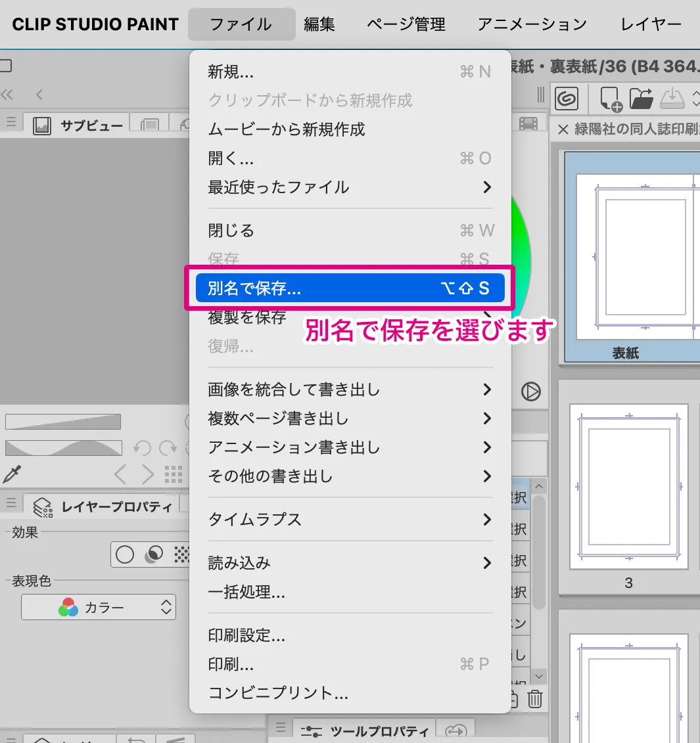Screen dimensions: 700x743
Task: Click the trash delete icon
Action: 535,700
